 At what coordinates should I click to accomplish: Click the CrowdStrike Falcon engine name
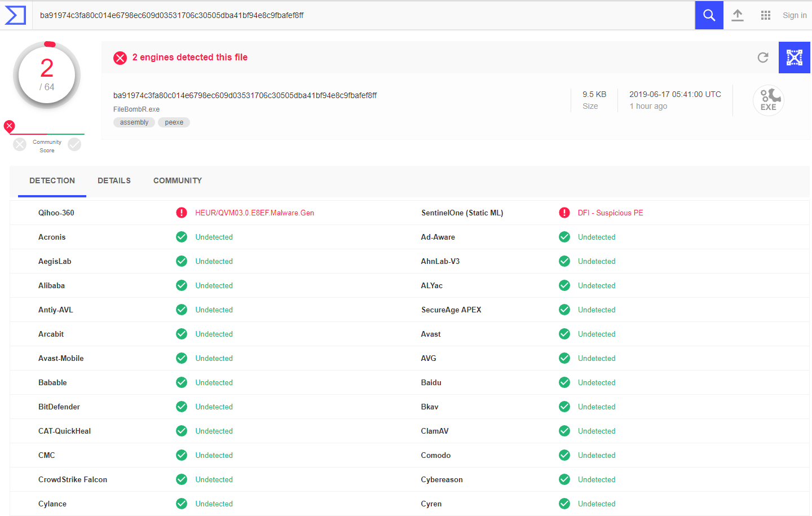point(73,479)
